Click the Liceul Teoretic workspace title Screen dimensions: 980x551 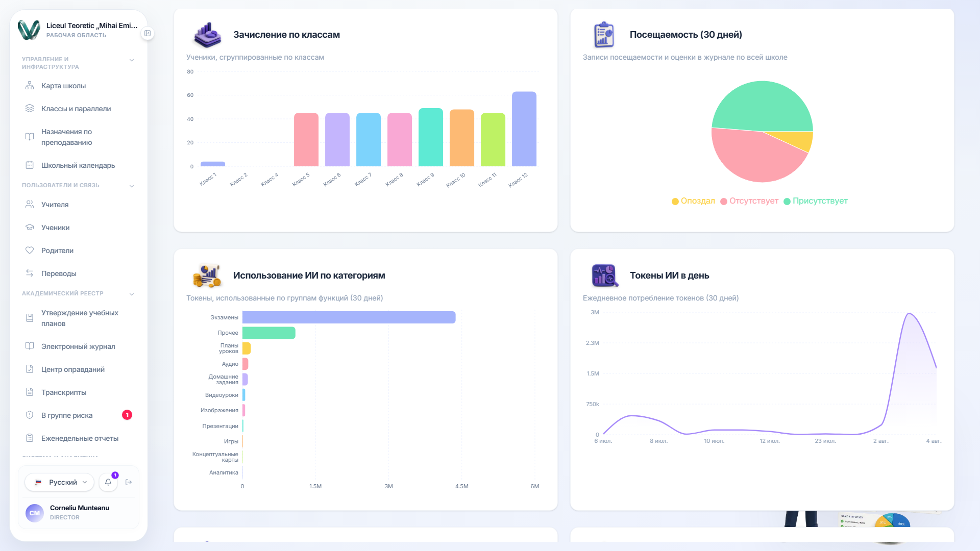point(92,26)
